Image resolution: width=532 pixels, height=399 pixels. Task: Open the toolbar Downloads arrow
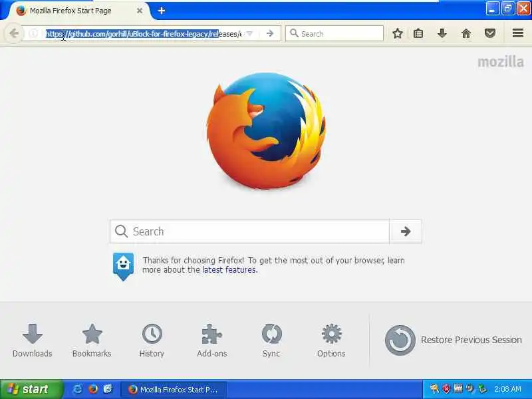[x=442, y=33]
